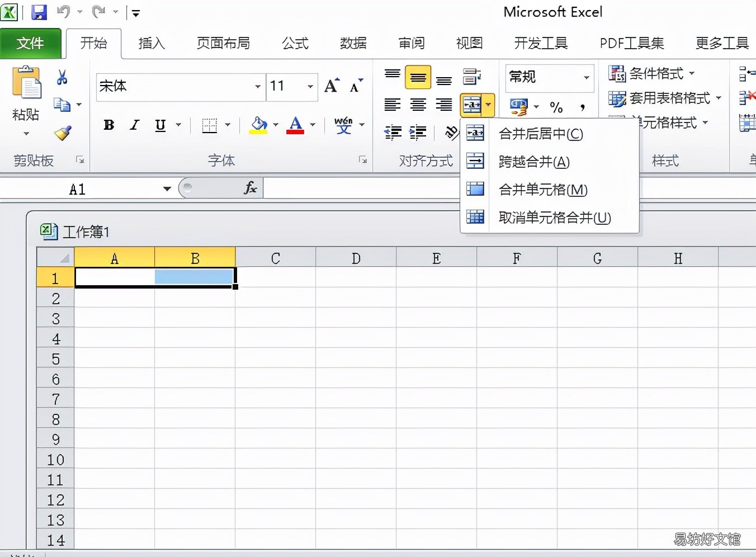Switch to the 数据 ribbon tab
The image size is (756, 557).
coord(353,43)
